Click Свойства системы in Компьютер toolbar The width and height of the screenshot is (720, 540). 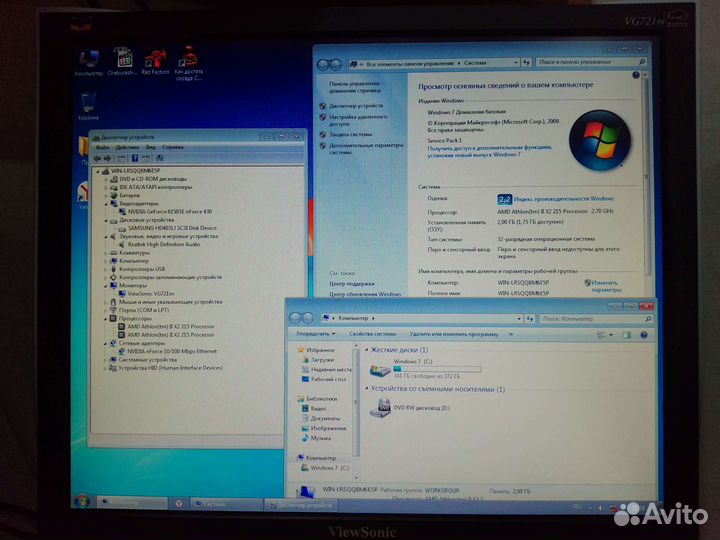tap(372, 334)
